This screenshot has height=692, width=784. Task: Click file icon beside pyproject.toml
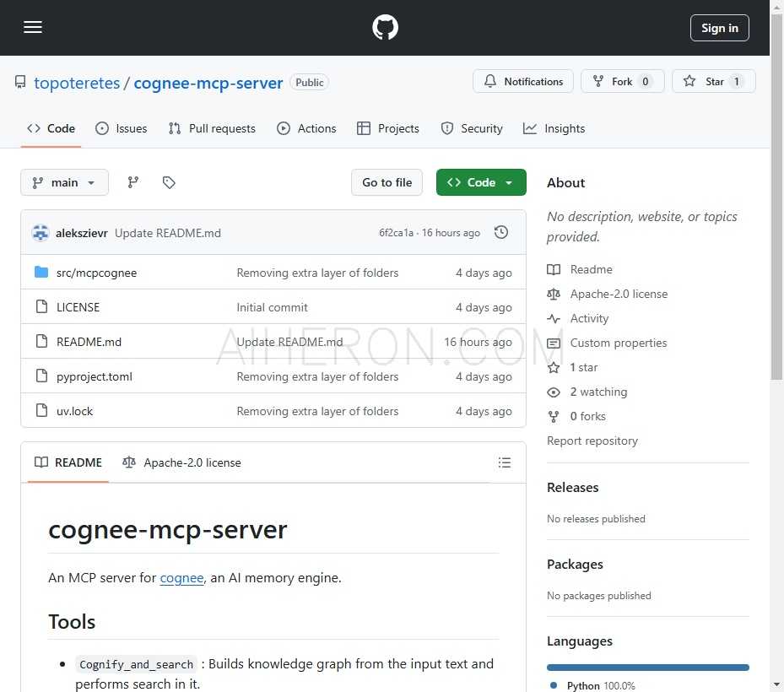(41, 376)
